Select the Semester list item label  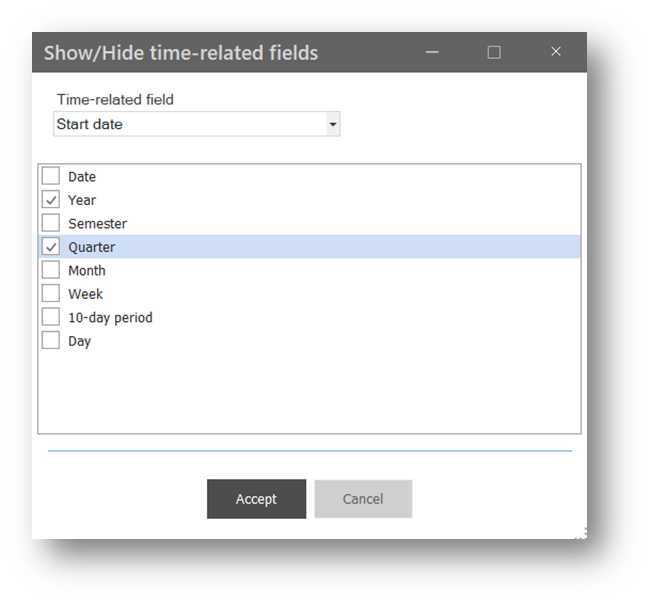pyautogui.click(x=97, y=224)
